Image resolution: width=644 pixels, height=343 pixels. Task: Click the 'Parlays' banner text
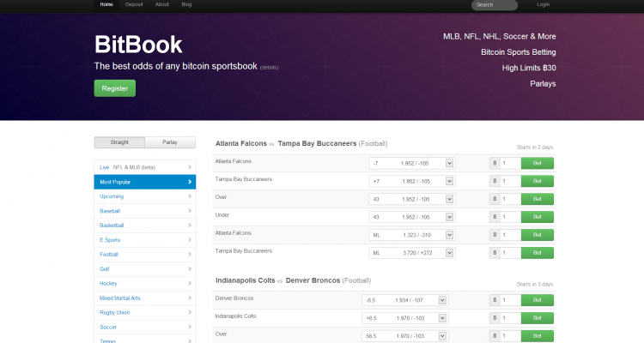(x=543, y=84)
